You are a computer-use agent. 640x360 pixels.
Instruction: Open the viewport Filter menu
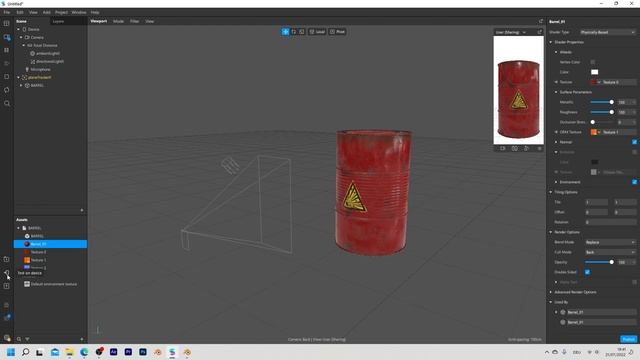(134, 21)
